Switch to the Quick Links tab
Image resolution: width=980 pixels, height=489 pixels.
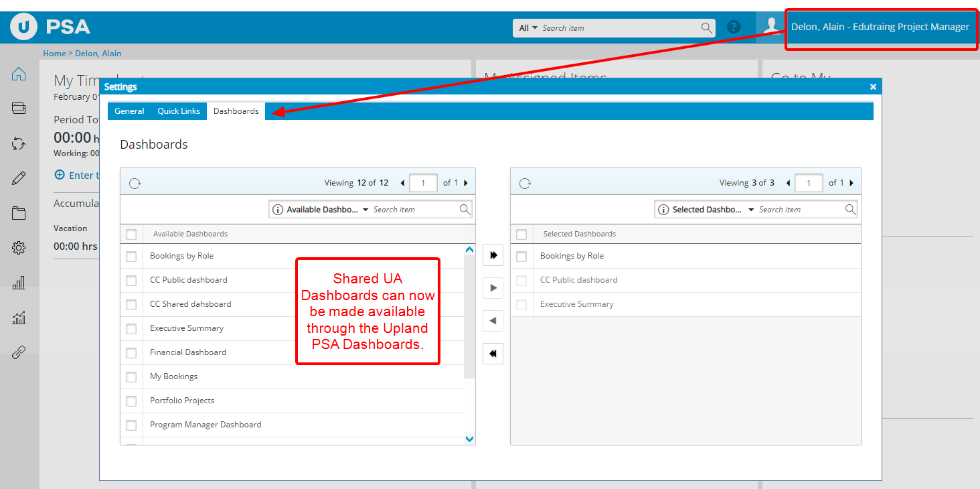coord(179,111)
